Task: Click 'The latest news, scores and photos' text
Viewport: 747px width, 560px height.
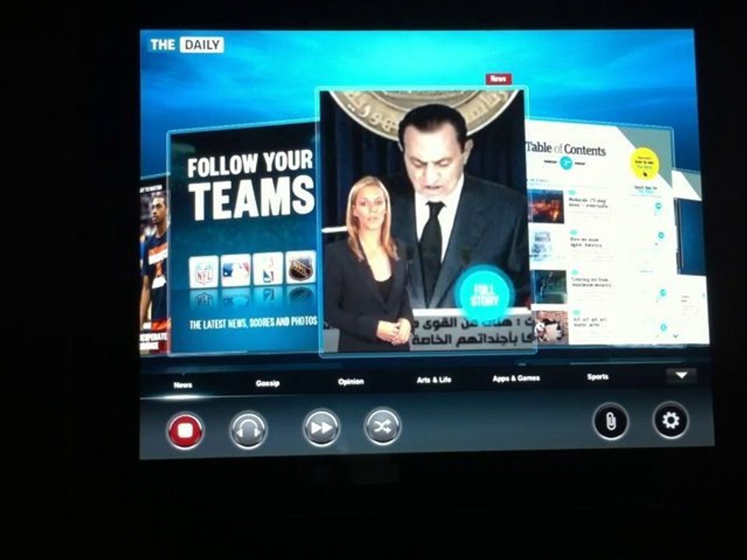Action: [254, 323]
